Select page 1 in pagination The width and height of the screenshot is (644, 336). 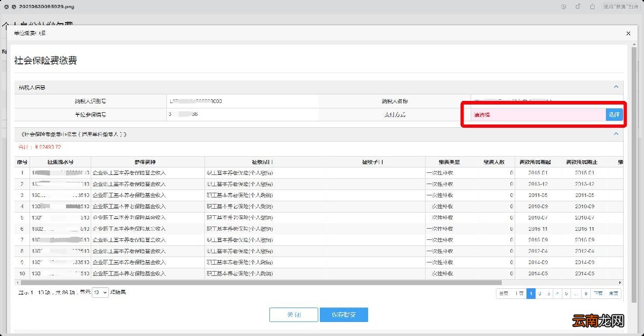coord(531,294)
